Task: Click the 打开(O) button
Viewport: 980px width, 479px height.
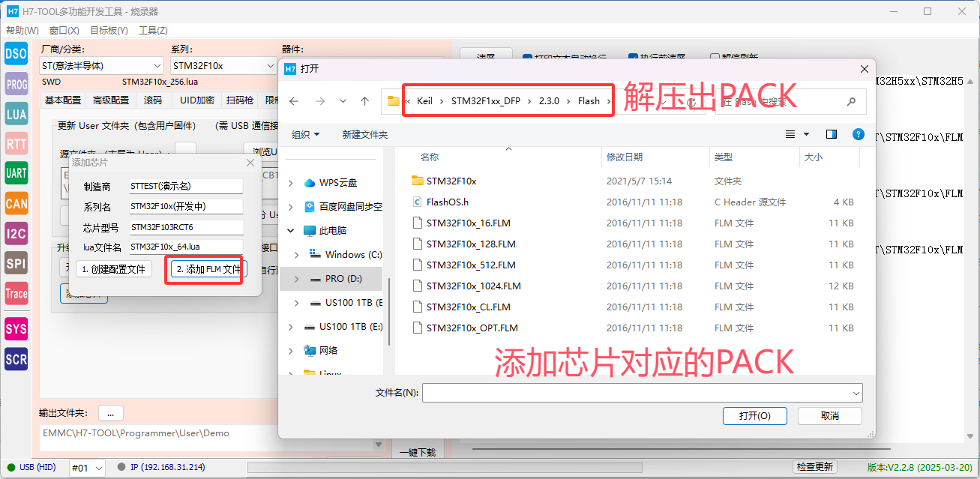Action: (754, 416)
